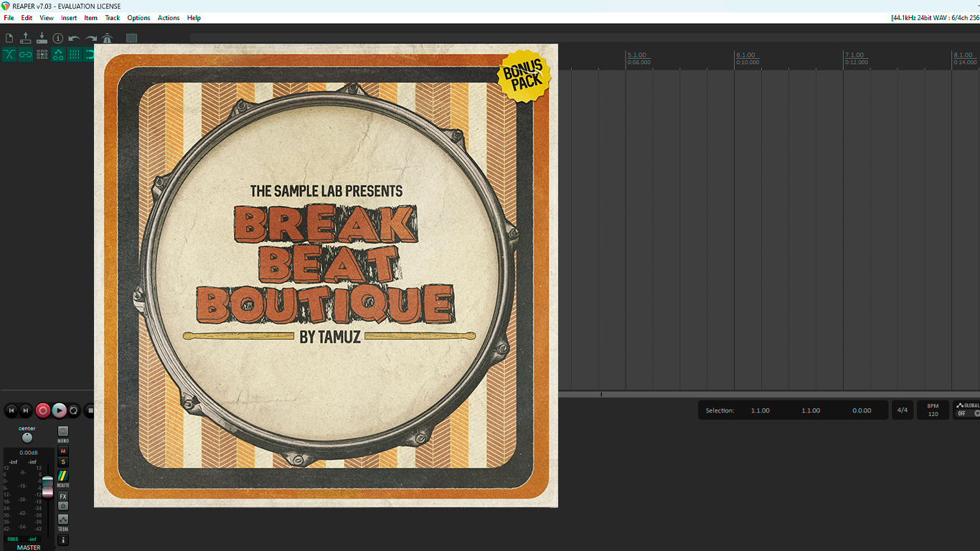Toggle master Mono output button
This screenshot has width=980, height=551.
pos(63,432)
